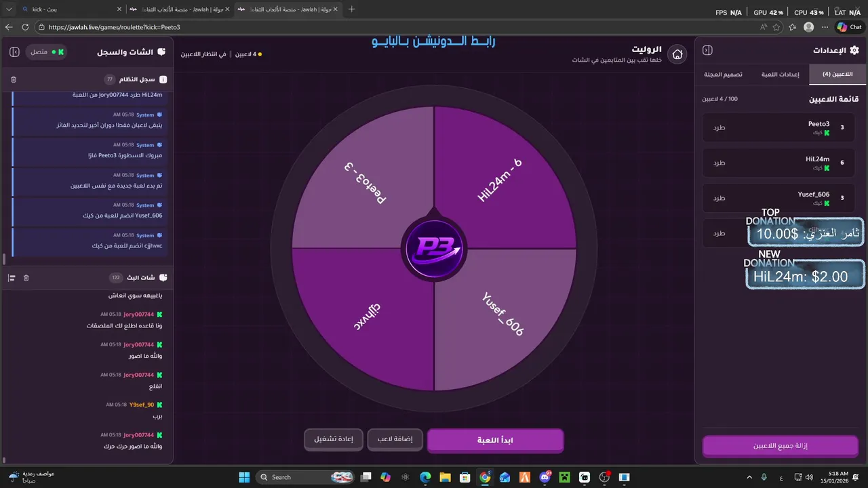
Task: Open the tab search dropdown arrow
Action: point(9,9)
